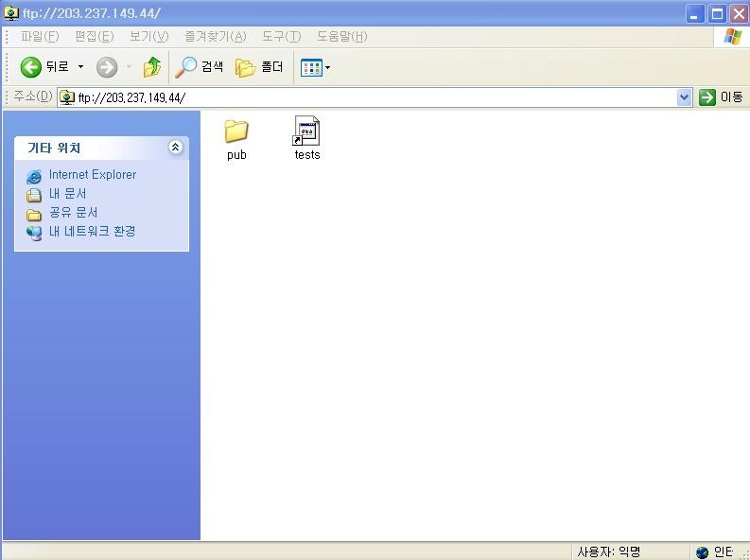This screenshot has height=560, width=750.
Task: Click the FTP icon in address bar
Action: [x=67, y=97]
